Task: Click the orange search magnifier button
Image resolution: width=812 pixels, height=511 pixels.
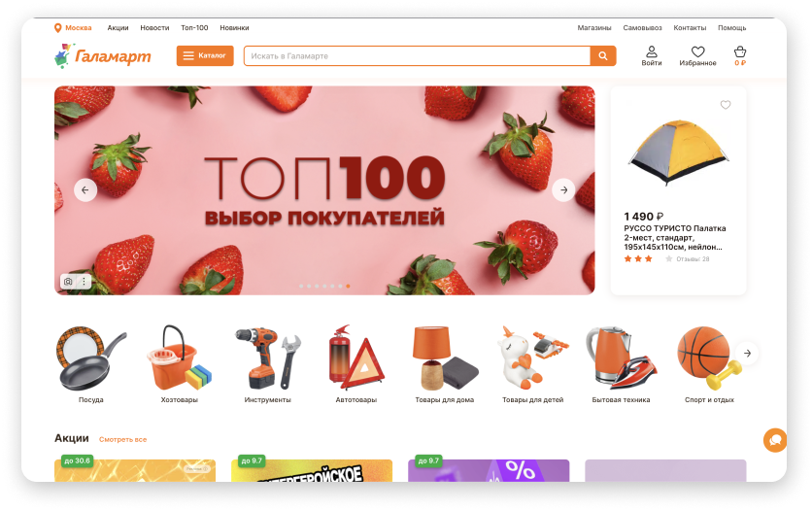Action: pyautogui.click(x=603, y=56)
